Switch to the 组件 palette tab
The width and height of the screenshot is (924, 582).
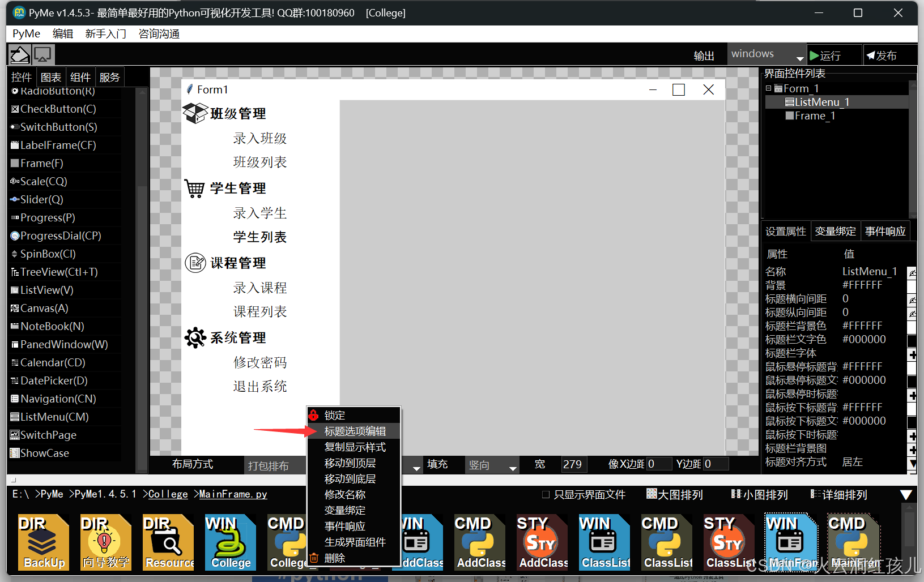pyautogui.click(x=80, y=77)
